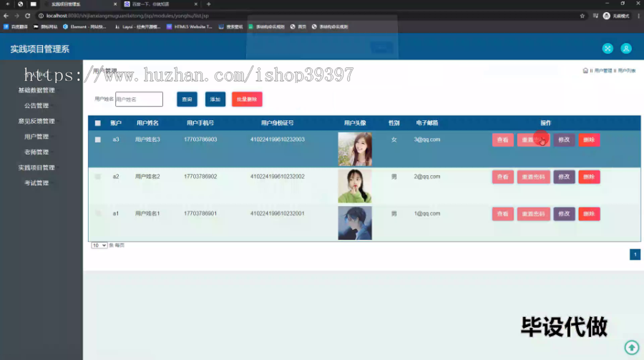Click 修改 button for account a1
This screenshot has height=360, width=644.
coord(564,214)
